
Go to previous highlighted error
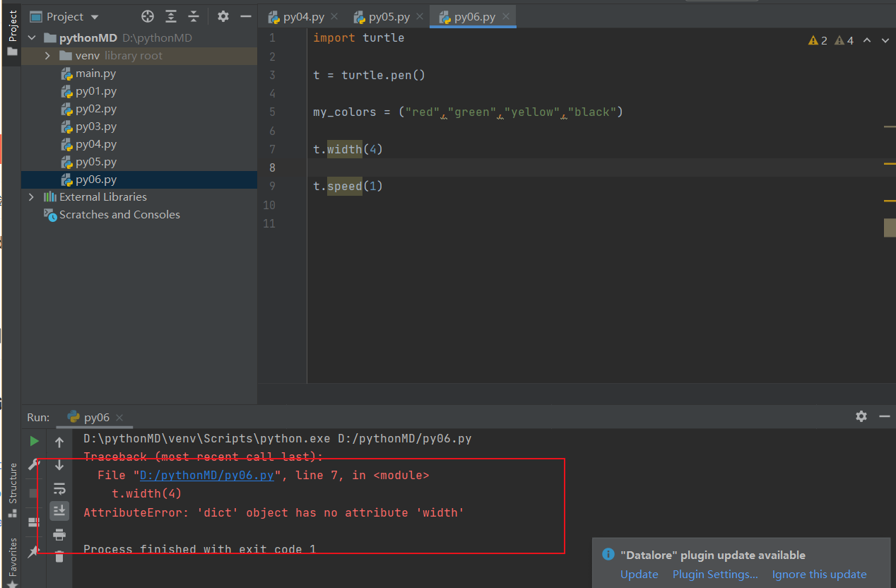[867, 40]
